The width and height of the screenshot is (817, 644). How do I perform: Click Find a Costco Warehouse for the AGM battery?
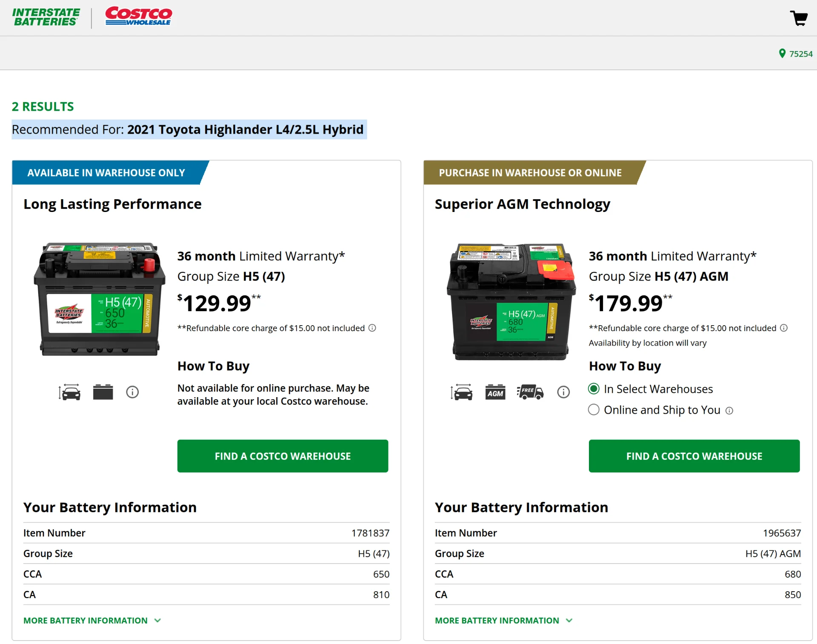click(x=694, y=456)
